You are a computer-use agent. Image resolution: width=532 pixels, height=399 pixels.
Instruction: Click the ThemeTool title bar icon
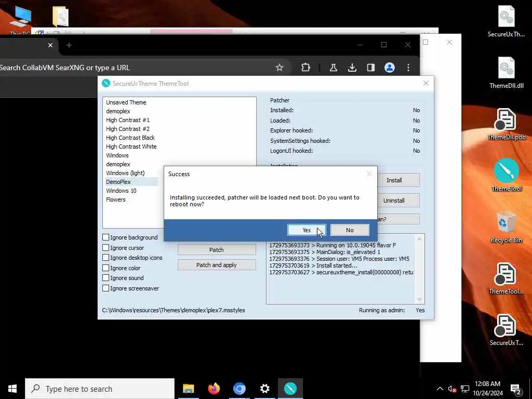coord(106,84)
